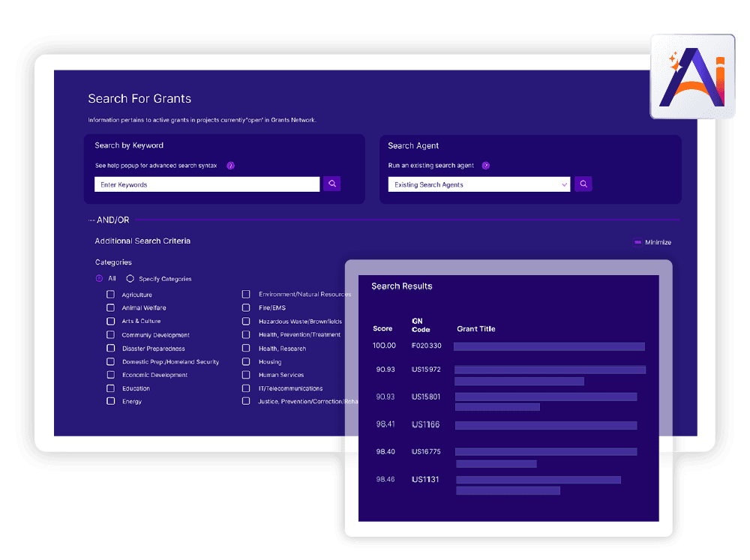Click into the Enter Keywords field

click(x=207, y=184)
